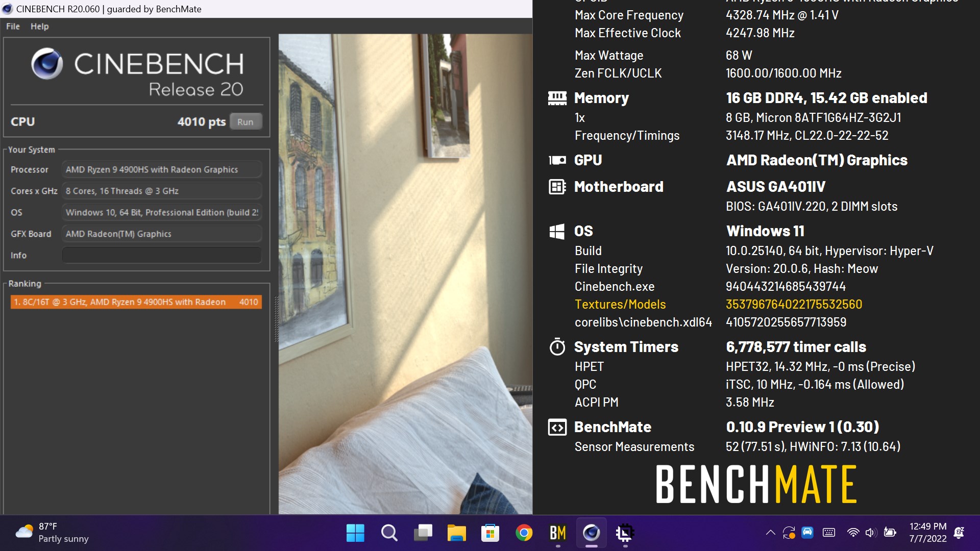980x551 pixels.
Task: Click the Cores x GHz field
Action: tap(162, 191)
